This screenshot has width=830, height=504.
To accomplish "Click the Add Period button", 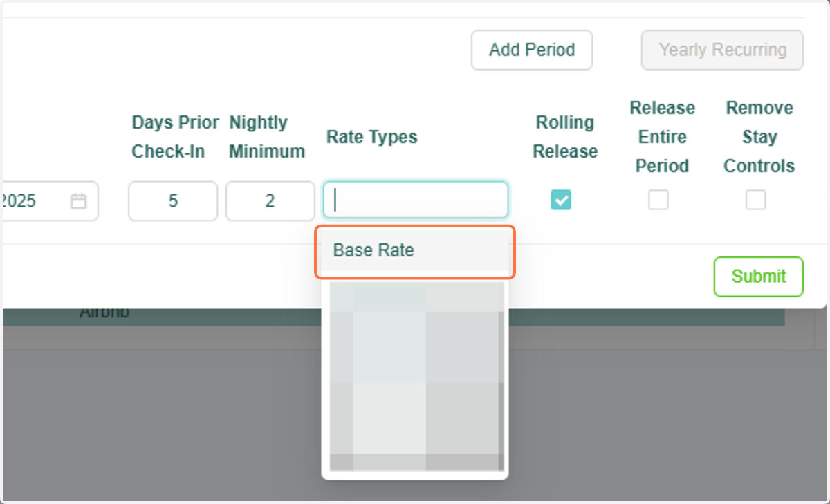I will (x=532, y=50).
